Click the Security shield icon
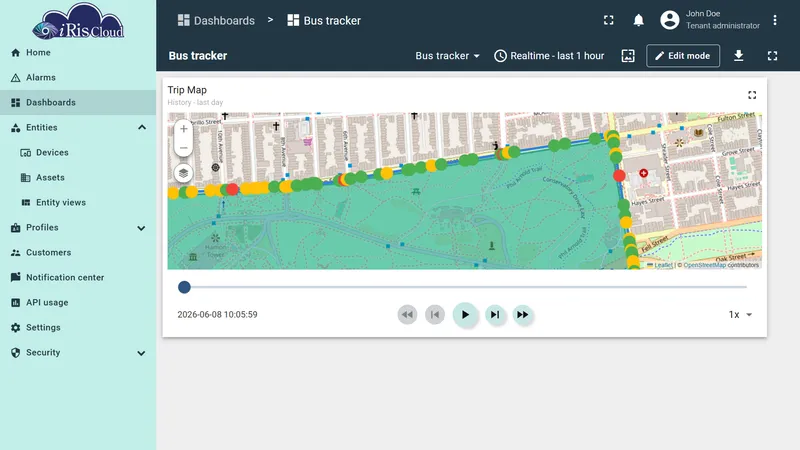This screenshot has height=450, width=800. [x=16, y=353]
